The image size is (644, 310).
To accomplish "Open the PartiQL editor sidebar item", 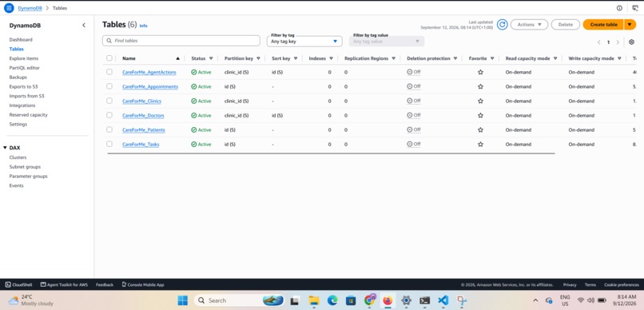I will pyautogui.click(x=25, y=68).
